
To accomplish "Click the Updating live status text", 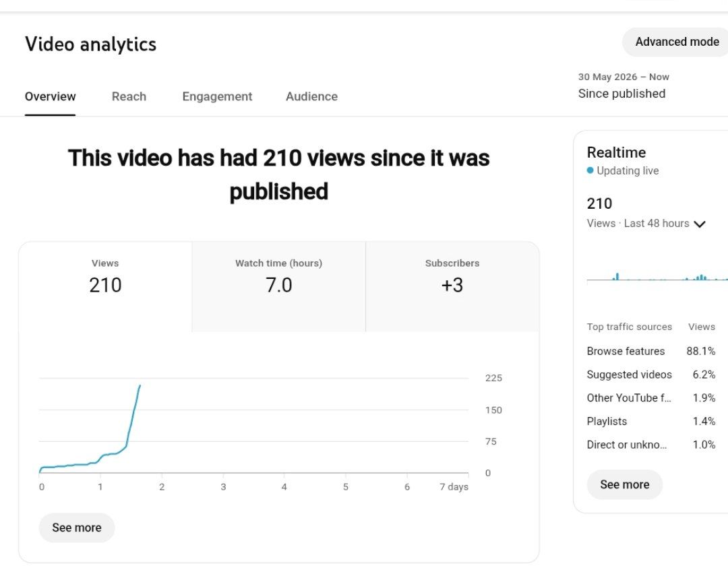I will tap(628, 171).
